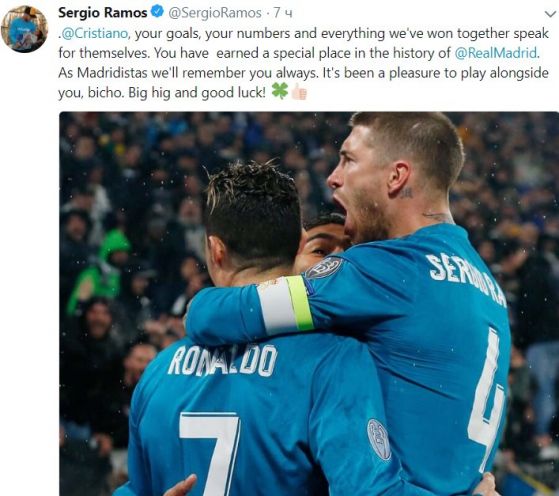Click the captain's armband in the photo

286,304
